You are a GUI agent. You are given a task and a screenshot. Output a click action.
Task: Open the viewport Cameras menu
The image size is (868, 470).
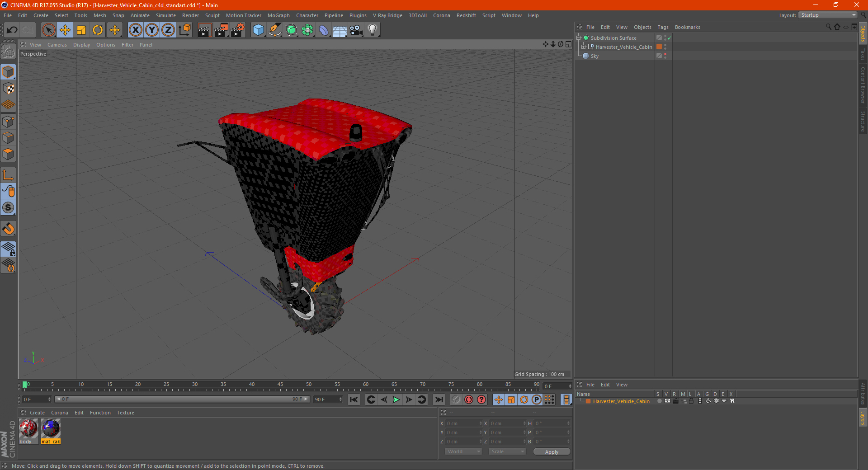click(x=57, y=45)
